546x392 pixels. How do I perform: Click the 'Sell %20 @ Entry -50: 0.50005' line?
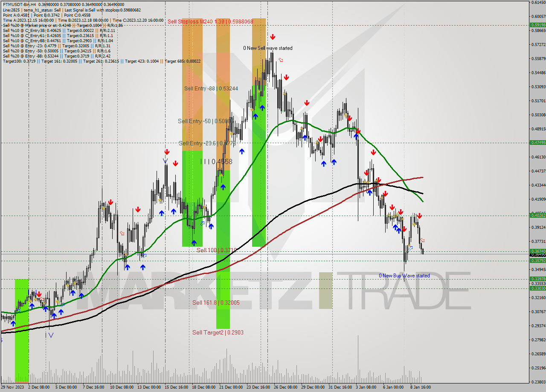point(56,51)
